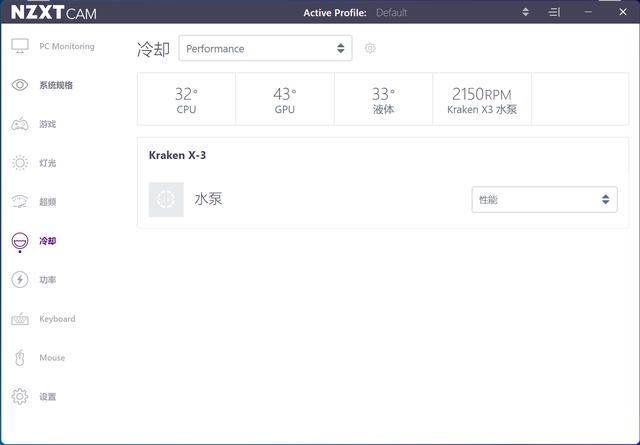Viewport: 640px width, 445px height.
Task: Open the Performance cooling profile dropdown
Action: pyautogui.click(x=265, y=48)
